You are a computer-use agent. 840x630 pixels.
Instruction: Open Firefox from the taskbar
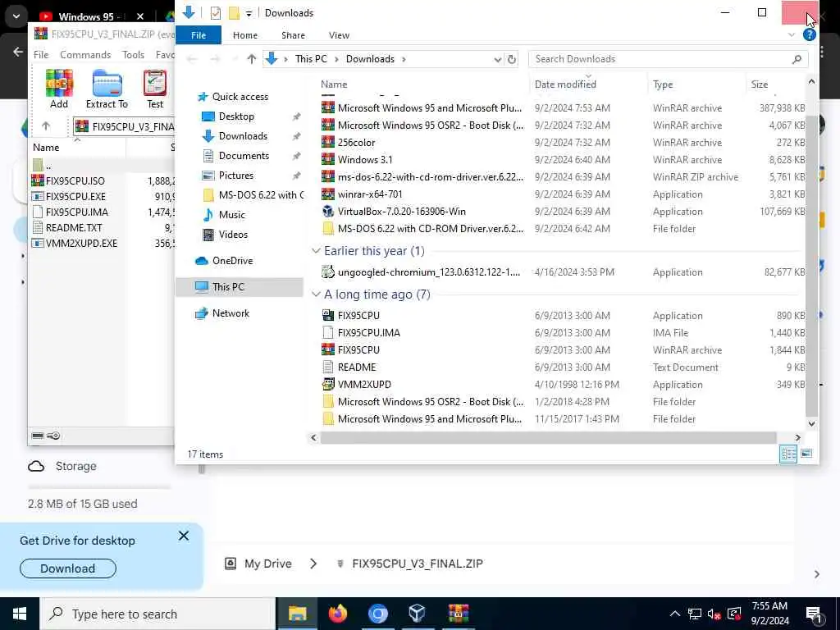tap(338, 614)
